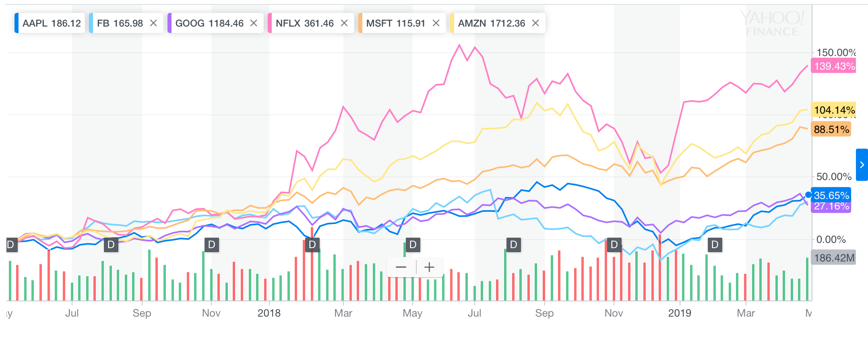
Task: Click the AAPL blue color swatch
Action: [17, 23]
